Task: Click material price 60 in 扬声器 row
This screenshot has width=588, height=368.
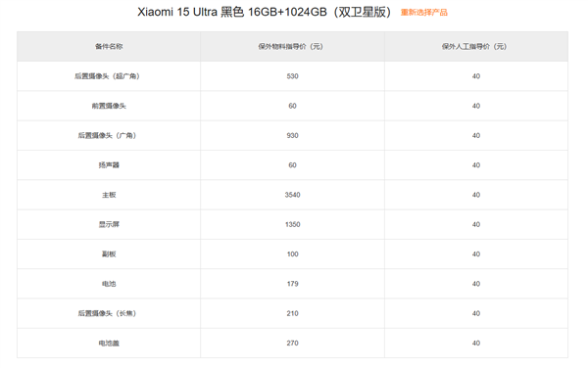Action: 292,165
